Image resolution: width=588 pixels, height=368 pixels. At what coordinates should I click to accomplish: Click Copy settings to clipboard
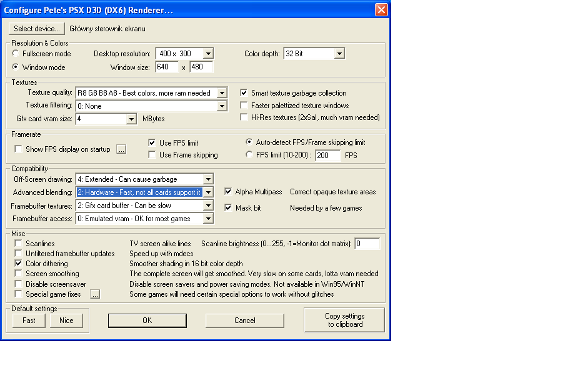[344, 320]
